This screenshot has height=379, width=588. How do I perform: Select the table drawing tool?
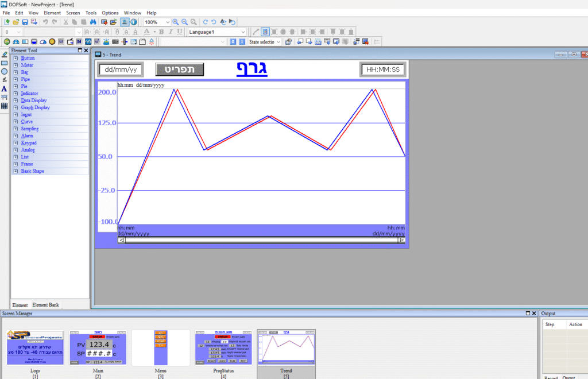coord(4,106)
